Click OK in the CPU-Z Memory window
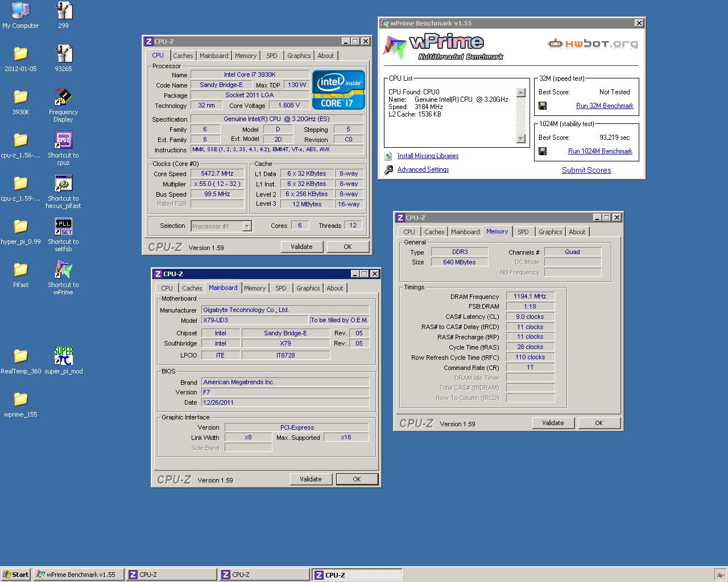 [x=599, y=423]
